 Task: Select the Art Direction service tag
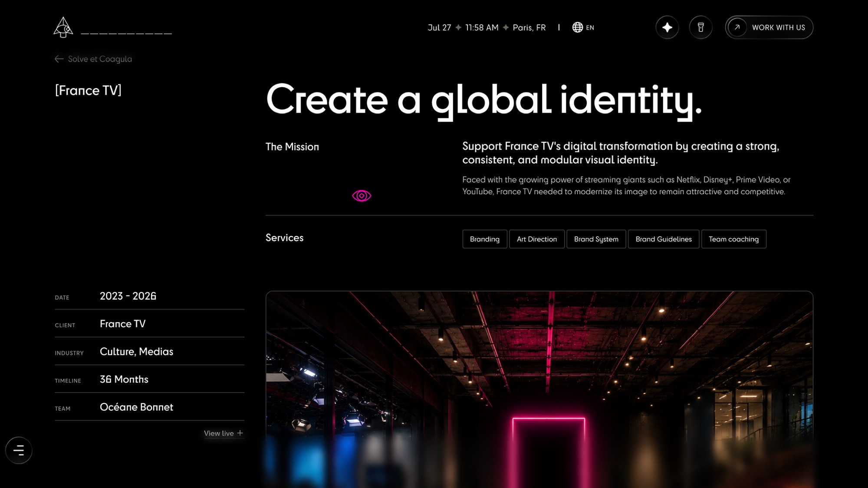pyautogui.click(x=537, y=239)
